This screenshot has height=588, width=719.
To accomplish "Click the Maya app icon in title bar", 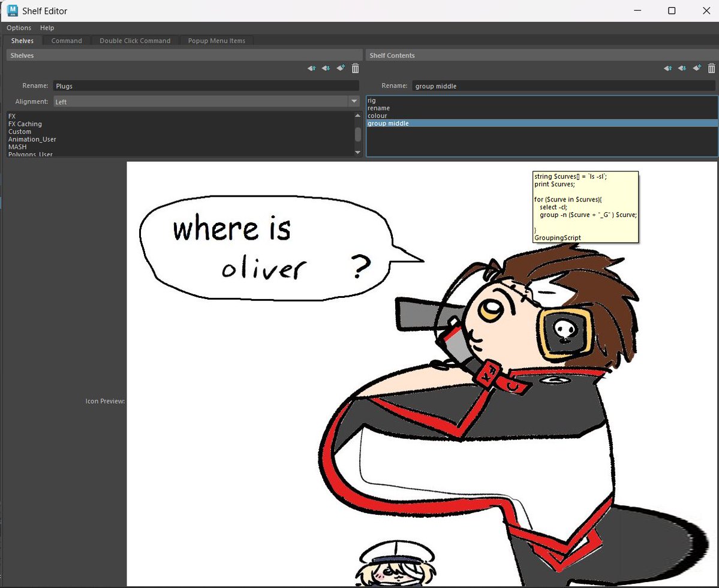I will pyautogui.click(x=13, y=10).
